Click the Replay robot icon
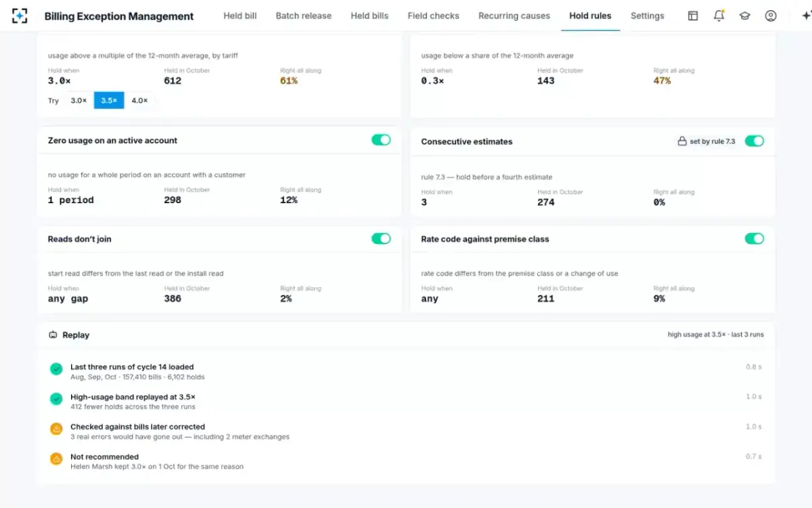812x508 pixels. tap(53, 335)
